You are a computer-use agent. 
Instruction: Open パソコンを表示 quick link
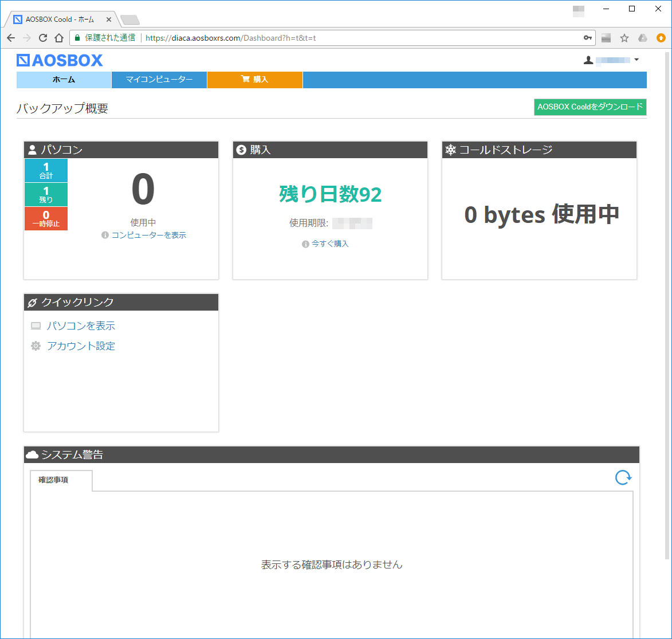[81, 326]
